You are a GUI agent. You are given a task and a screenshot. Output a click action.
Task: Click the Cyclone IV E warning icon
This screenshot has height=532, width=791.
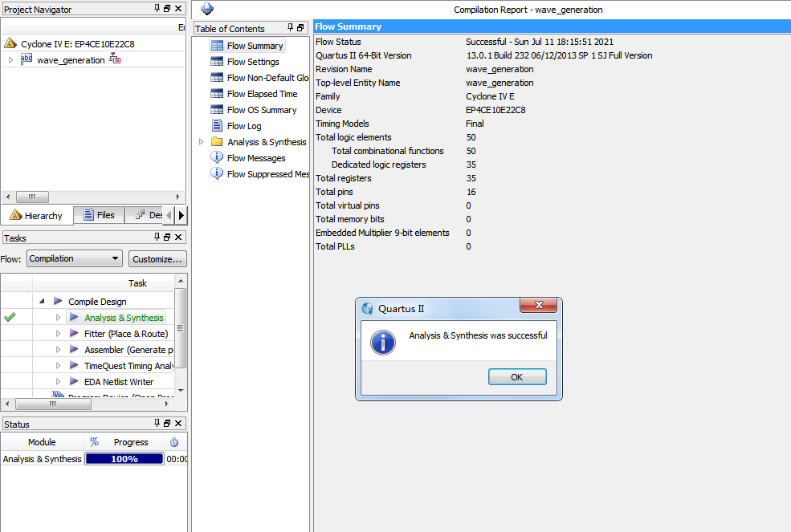10,43
